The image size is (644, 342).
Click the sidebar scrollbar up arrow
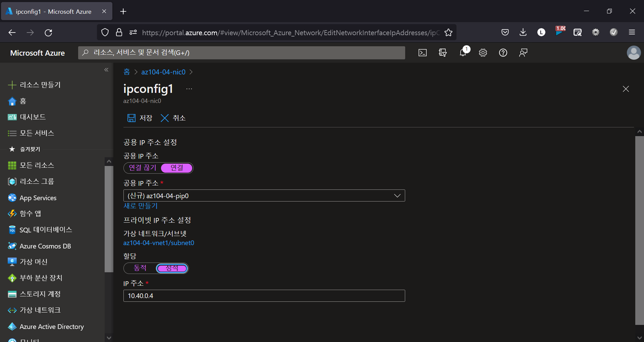coord(109,161)
